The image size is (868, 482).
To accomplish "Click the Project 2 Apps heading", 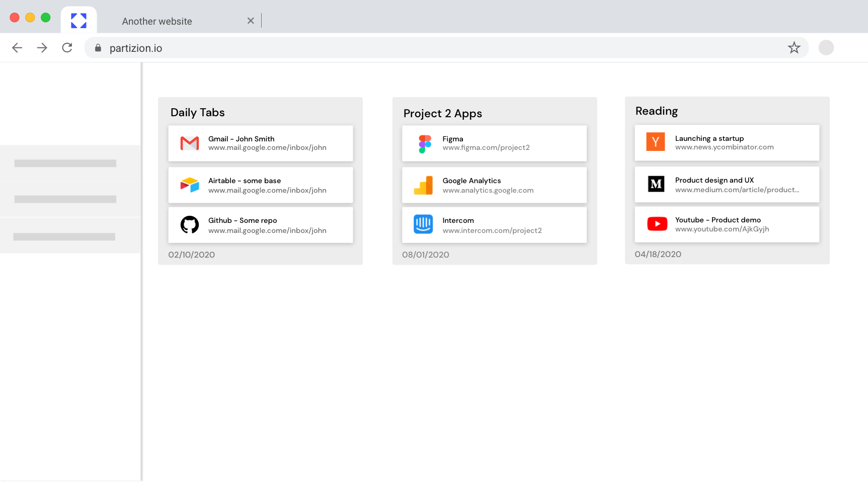I will 443,114.
